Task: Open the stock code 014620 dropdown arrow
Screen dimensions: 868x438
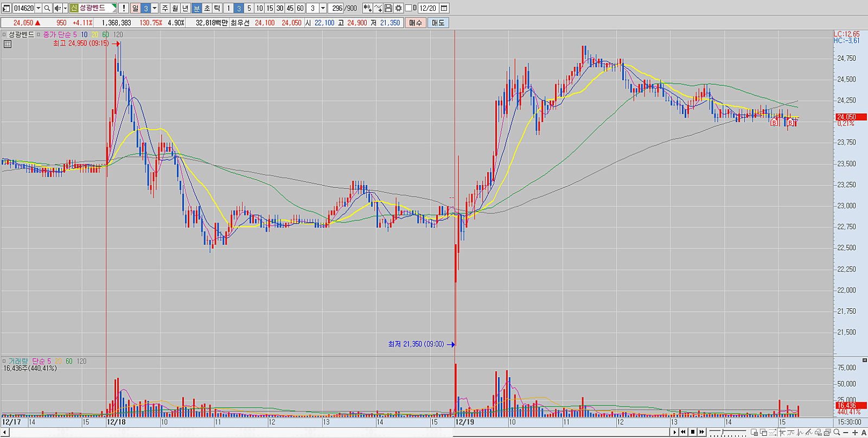Action: click(38, 8)
